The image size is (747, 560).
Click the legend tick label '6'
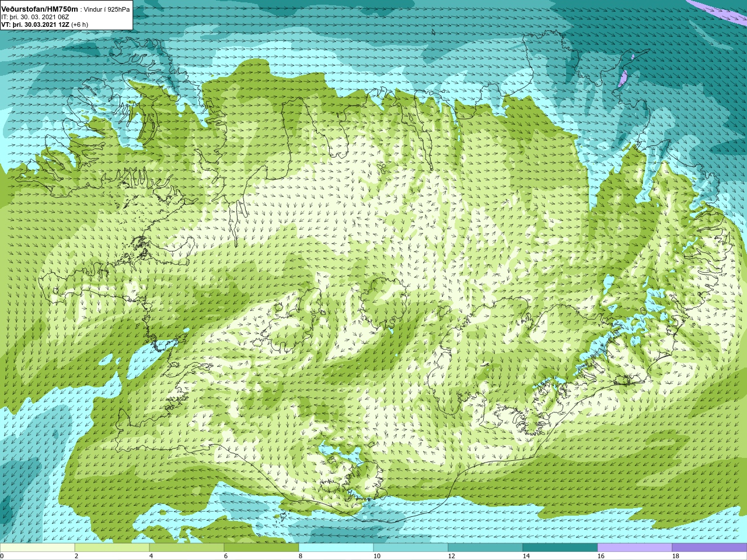226,556
